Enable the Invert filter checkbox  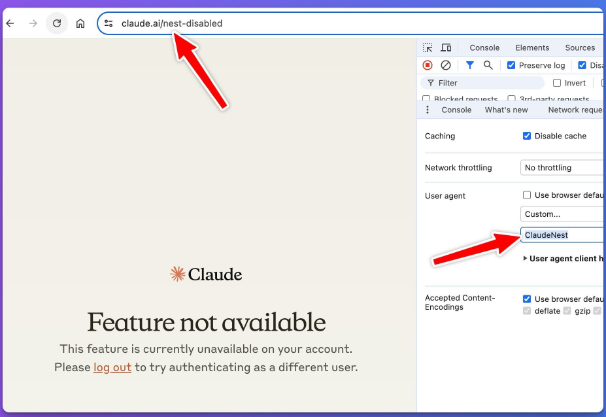(x=557, y=83)
